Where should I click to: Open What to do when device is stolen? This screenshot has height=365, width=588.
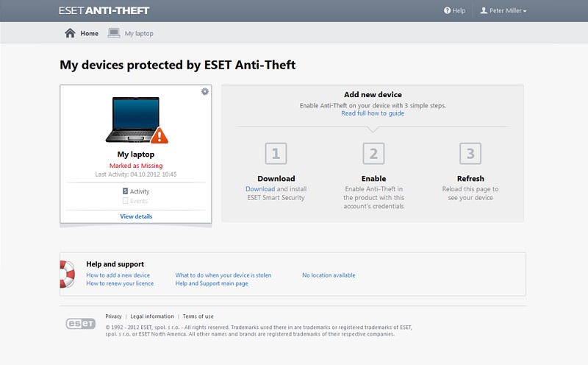pos(223,275)
